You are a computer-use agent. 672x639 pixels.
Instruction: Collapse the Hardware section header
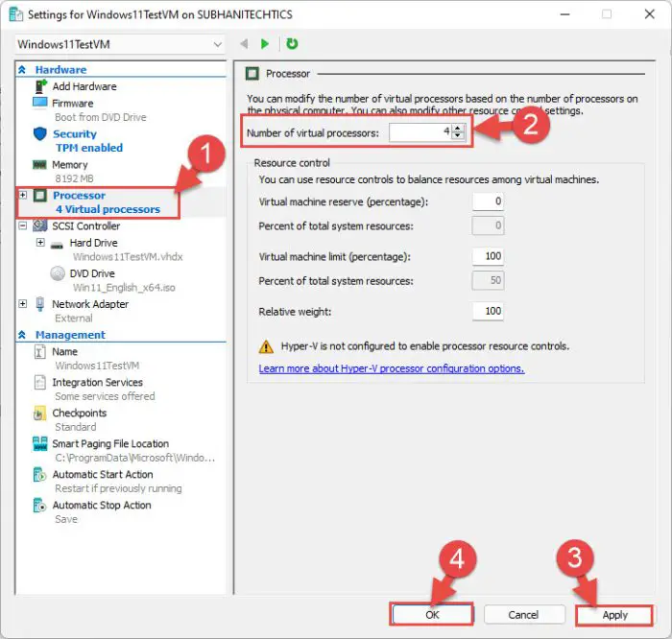click(x=23, y=70)
